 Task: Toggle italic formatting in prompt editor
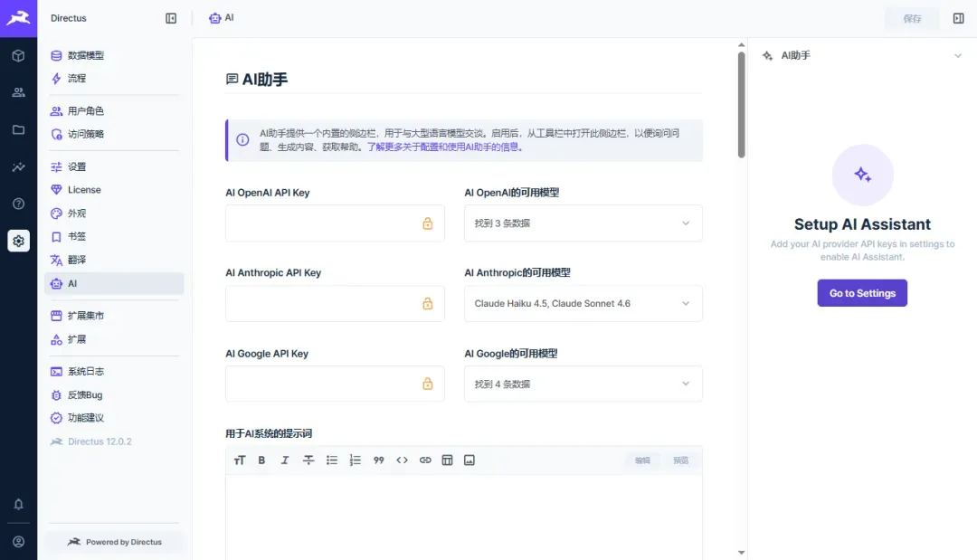[x=285, y=460]
